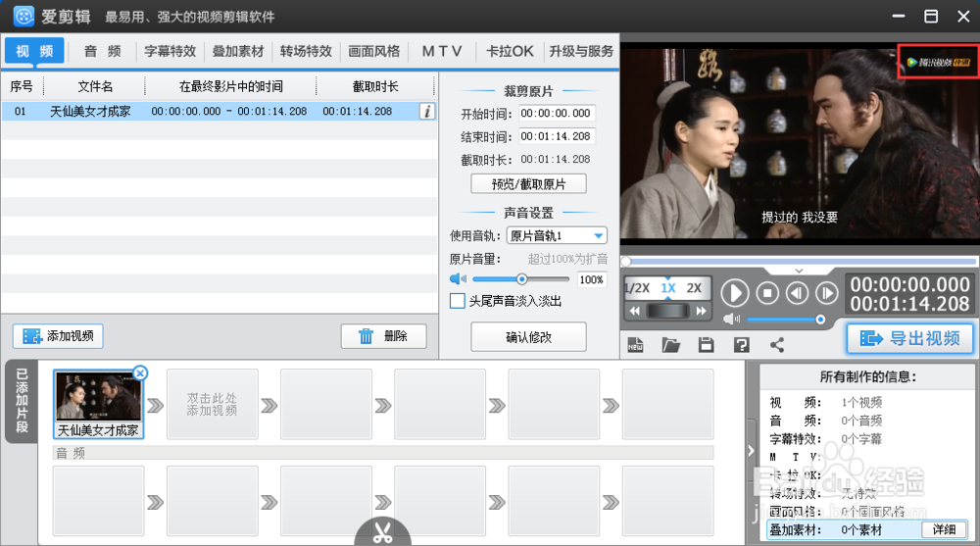Screen dimensions: 980x546
Task: Click the 叠加素材 info row
Action: click(867, 529)
